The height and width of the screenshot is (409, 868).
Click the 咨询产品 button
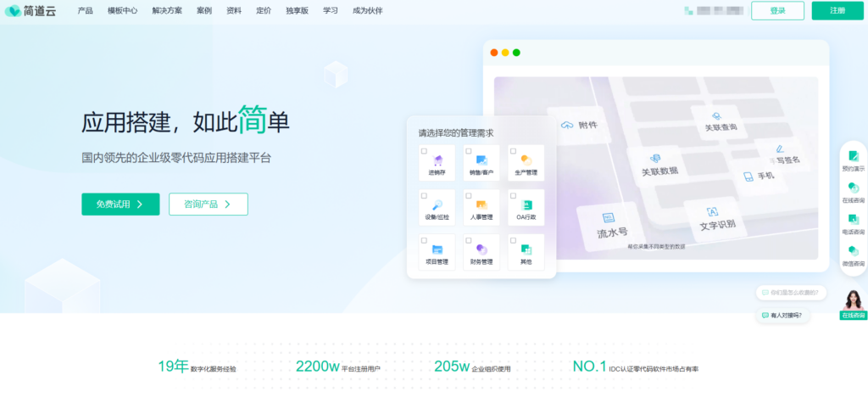[x=209, y=204]
